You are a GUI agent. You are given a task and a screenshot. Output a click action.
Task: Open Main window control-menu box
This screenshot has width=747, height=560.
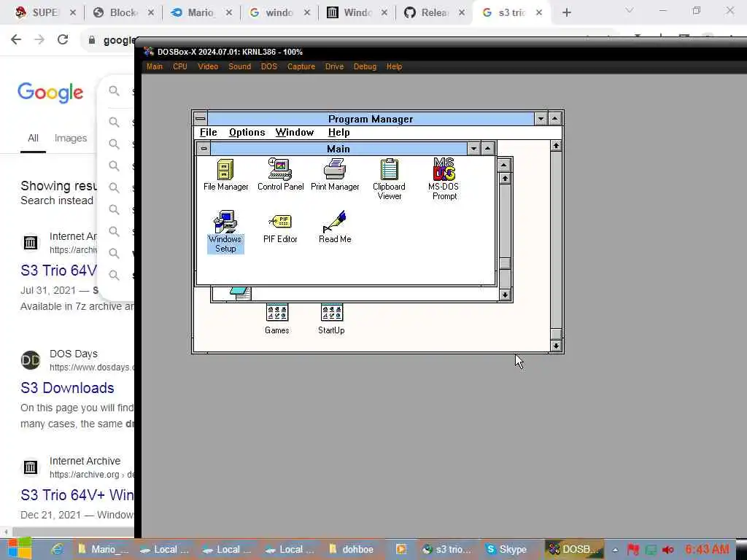(x=204, y=149)
